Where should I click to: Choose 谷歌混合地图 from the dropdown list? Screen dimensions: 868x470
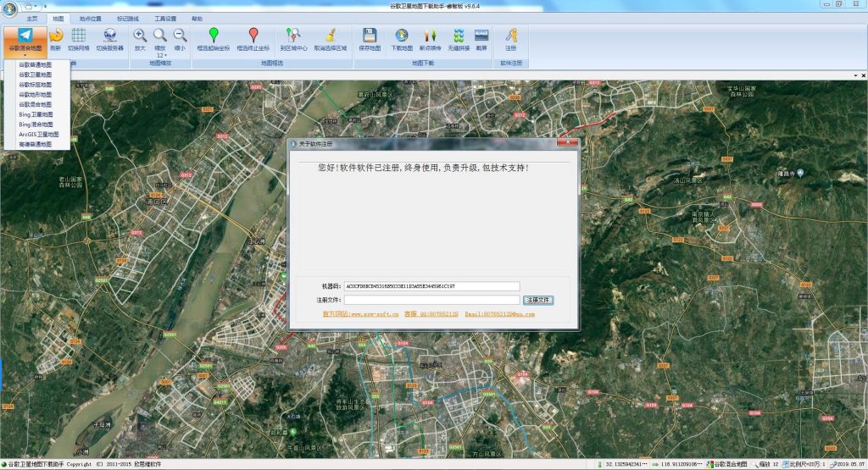click(x=37, y=104)
